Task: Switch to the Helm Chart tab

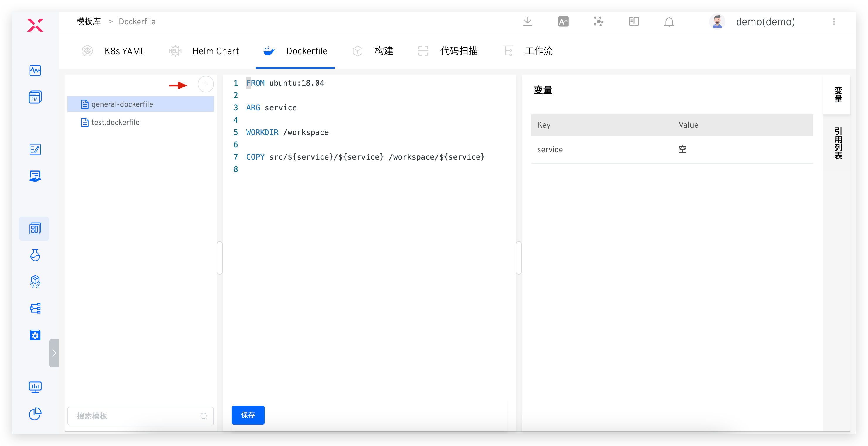Action: tap(215, 51)
